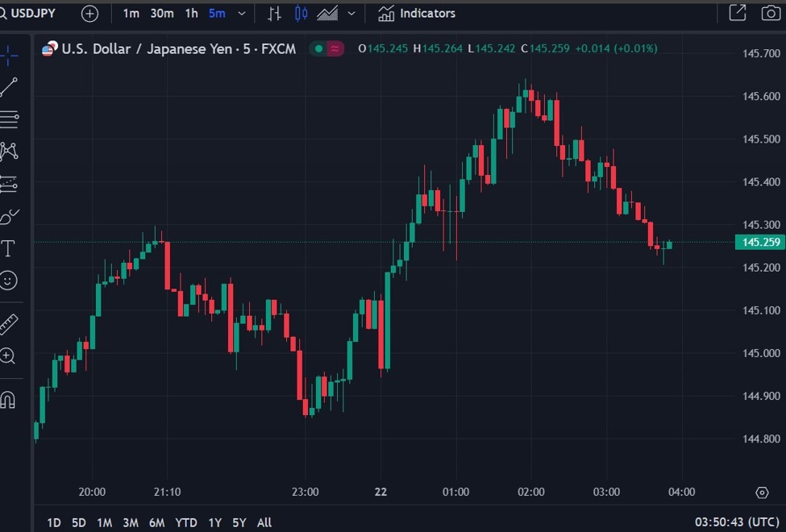Viewport: 786px width, 532px height.
Task: Select the Text annotation tool
Action: coord(8,248)
